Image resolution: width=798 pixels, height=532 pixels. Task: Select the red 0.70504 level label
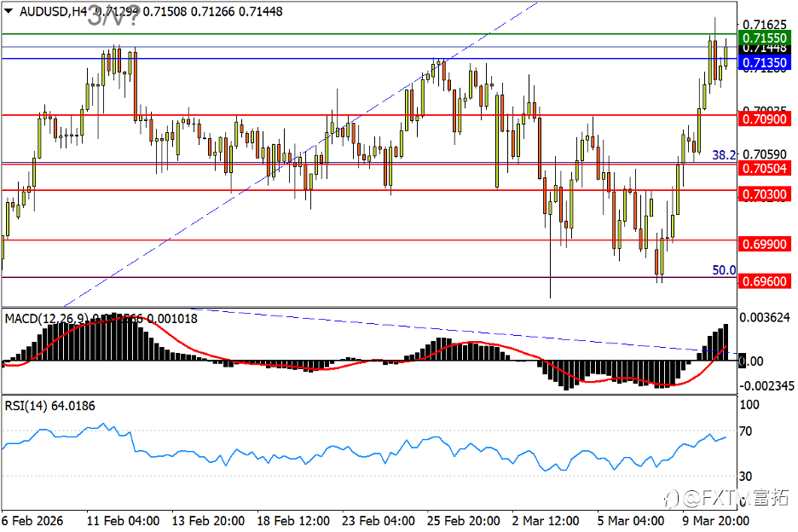tap(765, 169)
